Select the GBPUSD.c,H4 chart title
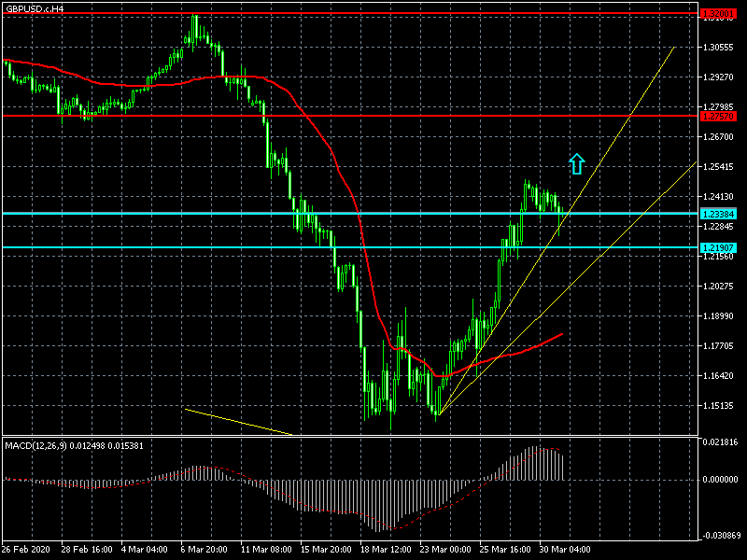The width and height of the screenshot is (747, 560). (35, 8)
